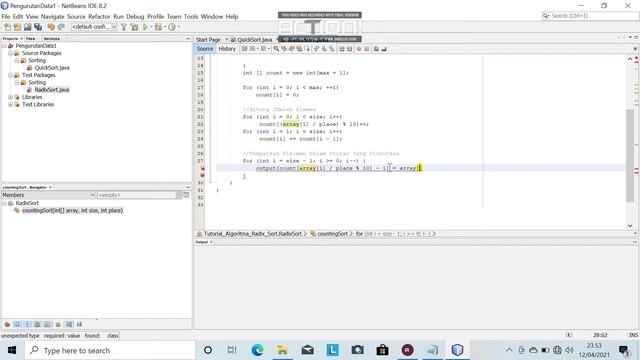640x360 pixels.
Task: Click the Last Edit editor toolbar icon
Action: pos(244,49)
